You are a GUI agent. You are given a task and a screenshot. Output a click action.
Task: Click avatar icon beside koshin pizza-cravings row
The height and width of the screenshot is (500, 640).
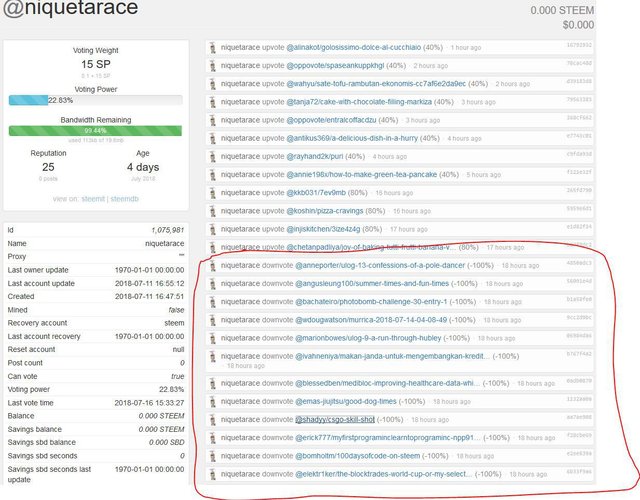coord(212,211)
